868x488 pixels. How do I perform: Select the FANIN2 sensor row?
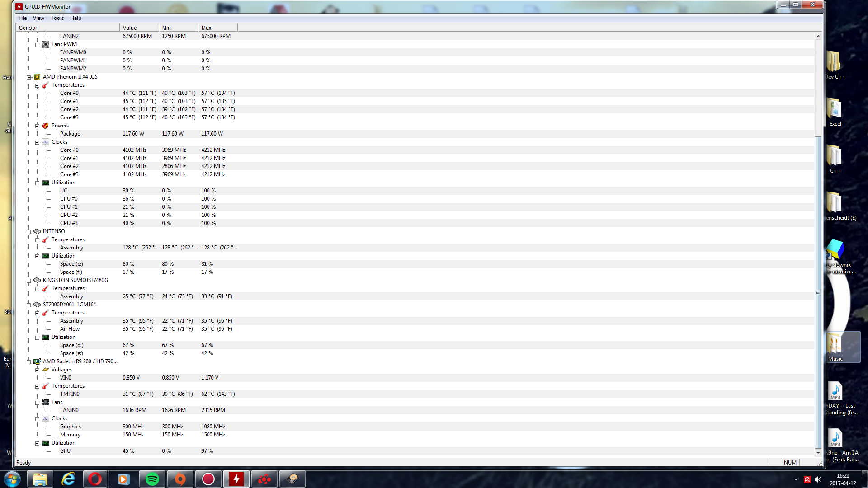(x=415, y=36)
